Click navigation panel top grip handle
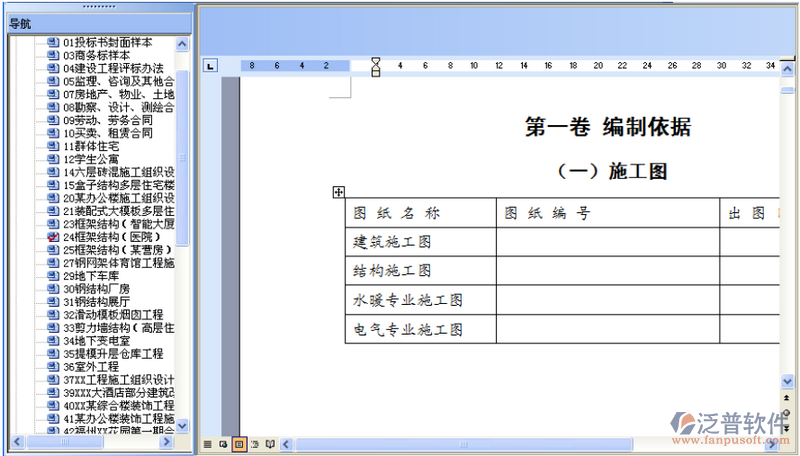This screenshot has height=456, width=800. click(99, 7)
